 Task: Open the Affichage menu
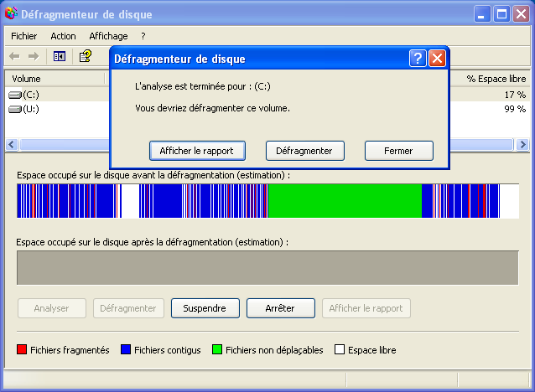(x=108, y=36)
